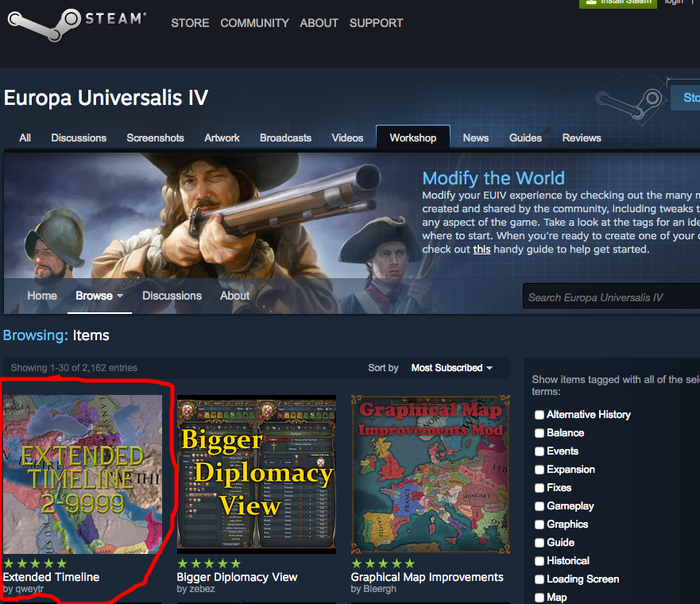Screen dimensions: 700x604
Task: Click the Europa Universalis IV title
Action: 106,98
